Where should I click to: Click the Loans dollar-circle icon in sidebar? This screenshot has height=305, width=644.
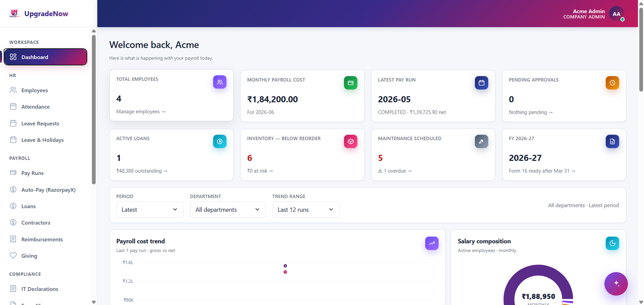[x=13, y=206]
